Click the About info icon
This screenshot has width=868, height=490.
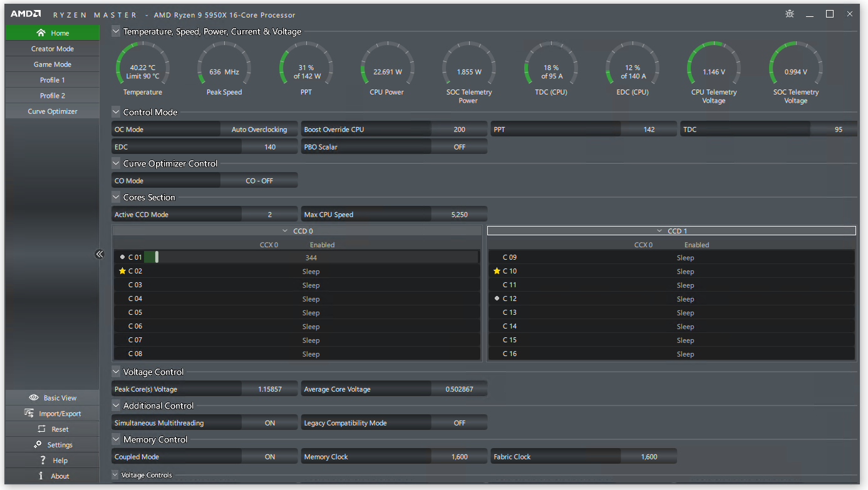pyautogui.click(x=41, y=476)
